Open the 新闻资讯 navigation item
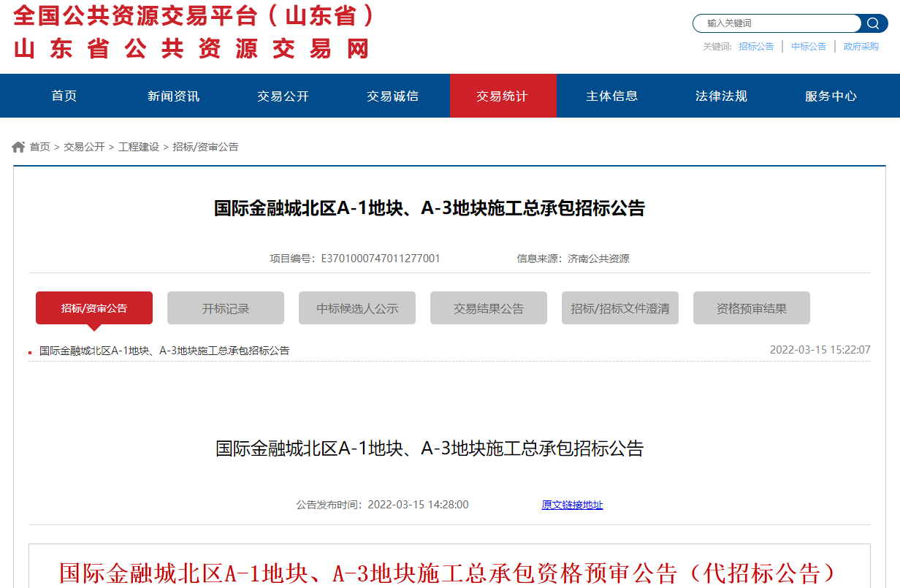 173,96
